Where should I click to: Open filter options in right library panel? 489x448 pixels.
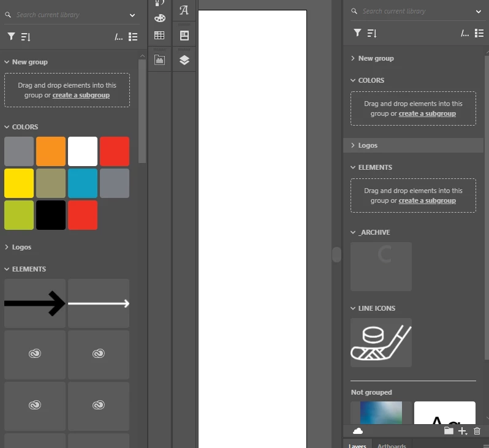(x=358, y=32)
